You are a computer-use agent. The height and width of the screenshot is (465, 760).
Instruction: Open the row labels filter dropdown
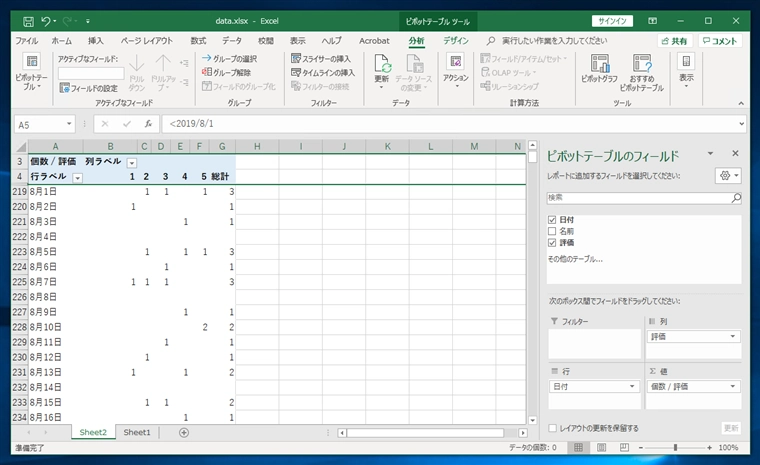[x=78, y=177]
